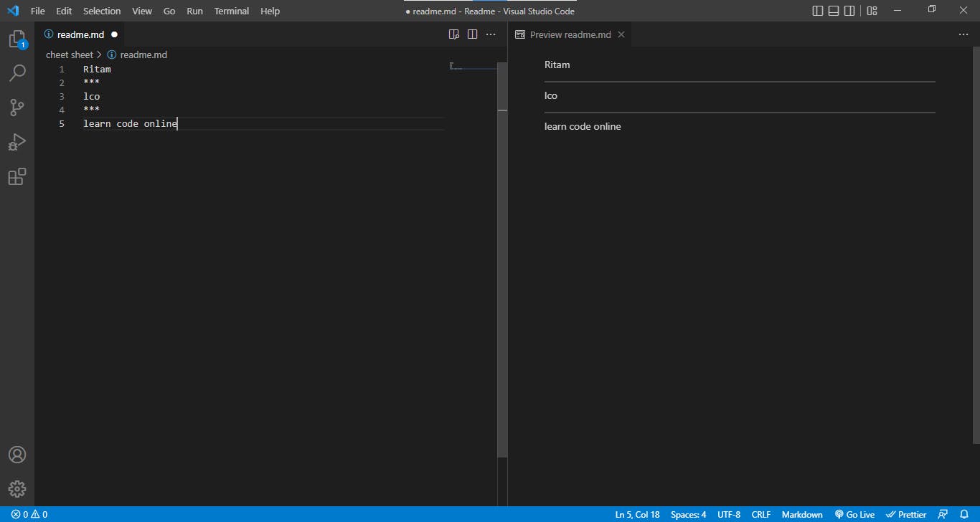The height and width of the screenshot is (522, 980).
Task: Open the Explorer view in activity bar
Action: (x=17, y=39)
